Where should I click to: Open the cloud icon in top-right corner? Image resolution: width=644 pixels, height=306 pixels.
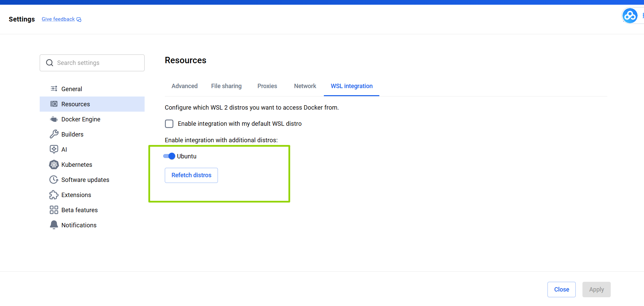coord(630,15)
